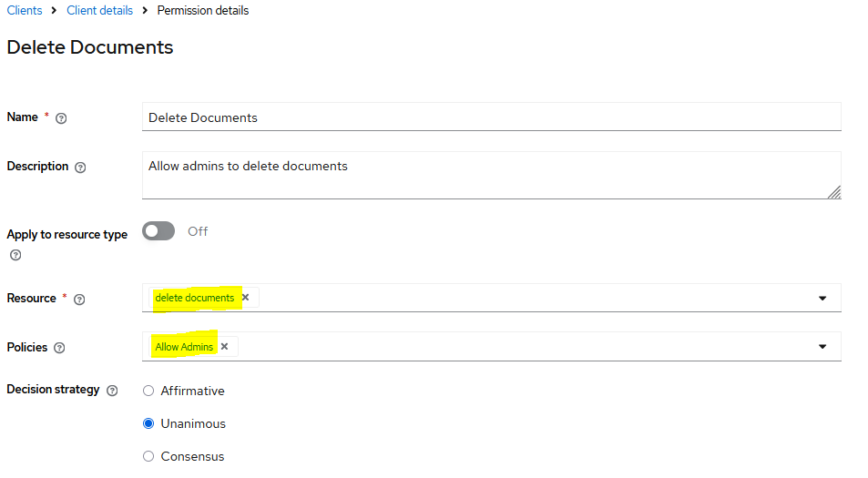Show help for the Policies field

59,348
